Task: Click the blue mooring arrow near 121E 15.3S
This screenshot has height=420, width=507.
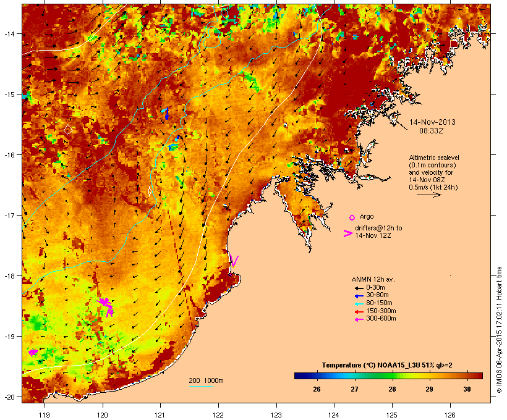Action: (x=166, y=114)
